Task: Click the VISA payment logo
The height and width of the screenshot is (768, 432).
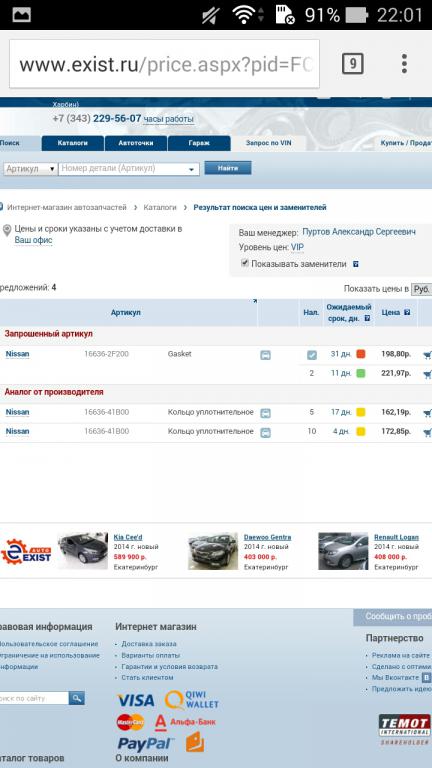Action: pos(136,700)
